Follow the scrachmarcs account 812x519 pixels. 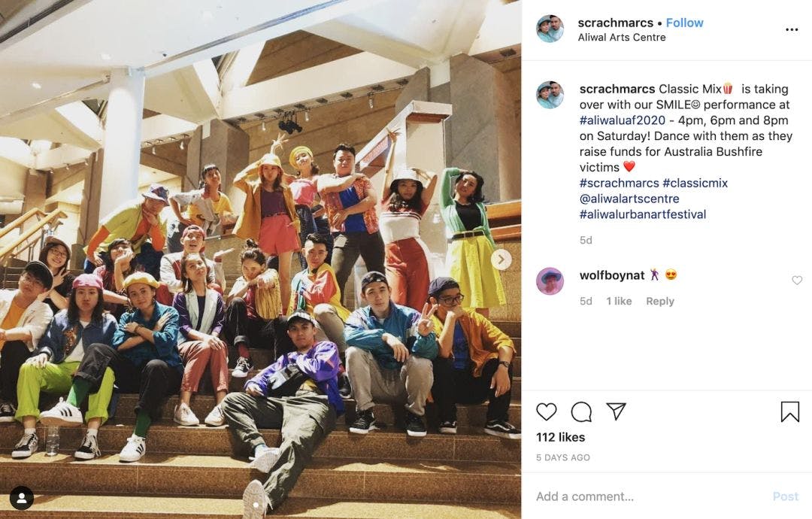point(684,23)
